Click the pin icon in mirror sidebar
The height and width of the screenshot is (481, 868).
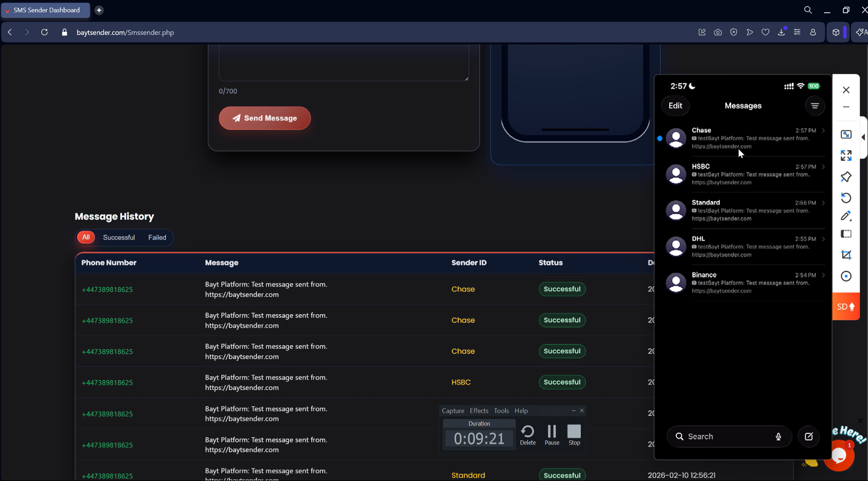[x=846, y=177]
